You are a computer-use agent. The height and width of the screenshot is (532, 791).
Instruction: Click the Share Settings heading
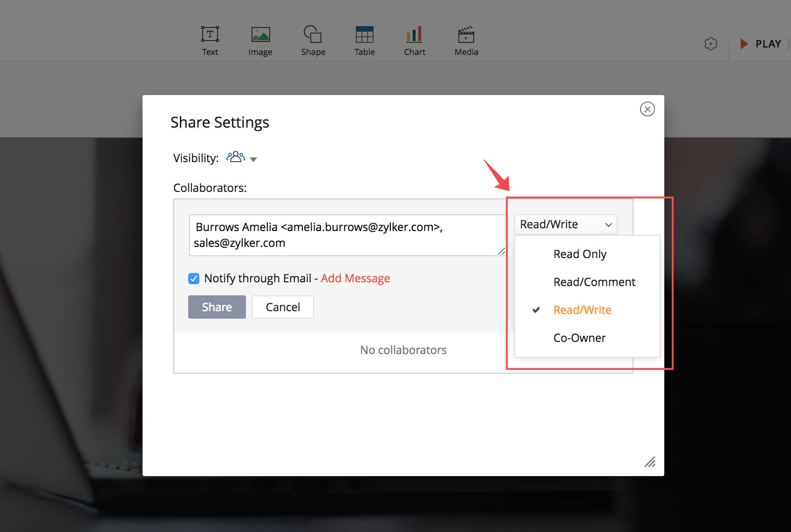click(220, 122)
